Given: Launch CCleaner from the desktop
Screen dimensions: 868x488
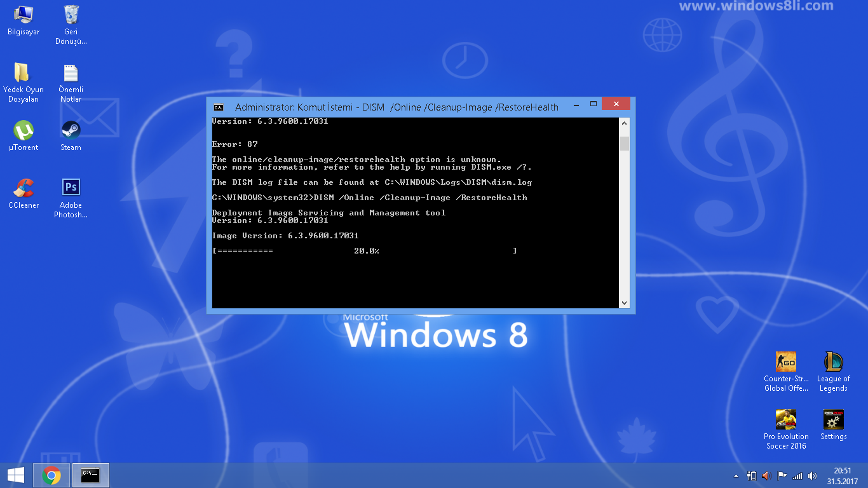Looking at the screenshot, I should (24, 194).
